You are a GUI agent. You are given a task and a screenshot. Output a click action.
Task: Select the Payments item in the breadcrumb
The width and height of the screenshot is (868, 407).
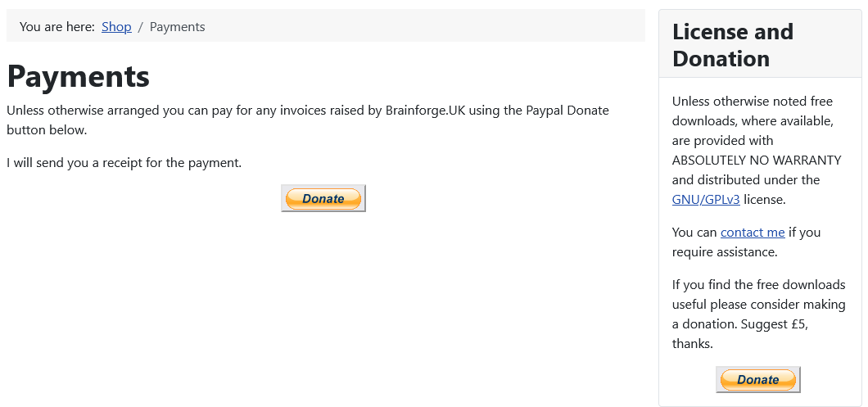[177, 26]
